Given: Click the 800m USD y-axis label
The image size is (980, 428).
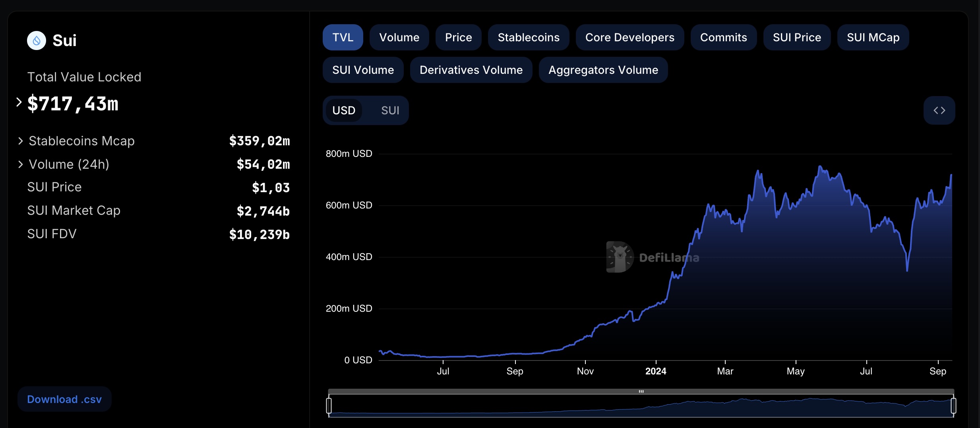Looking at the screenshot, I should tap(349, 154).
